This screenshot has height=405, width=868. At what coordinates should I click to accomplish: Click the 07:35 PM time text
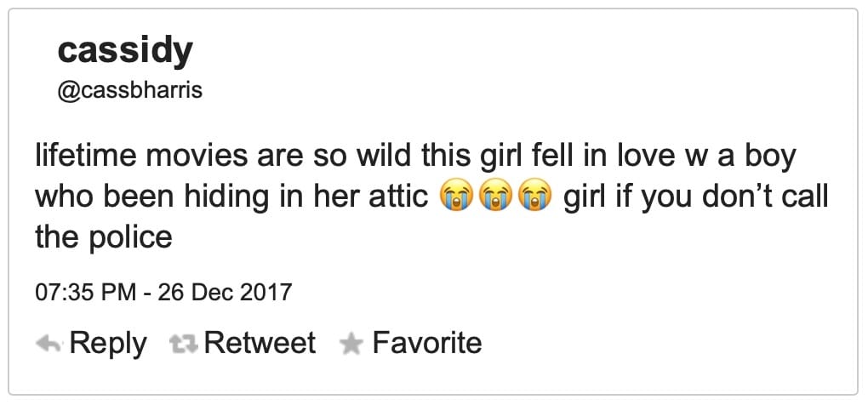pos(86,292)
